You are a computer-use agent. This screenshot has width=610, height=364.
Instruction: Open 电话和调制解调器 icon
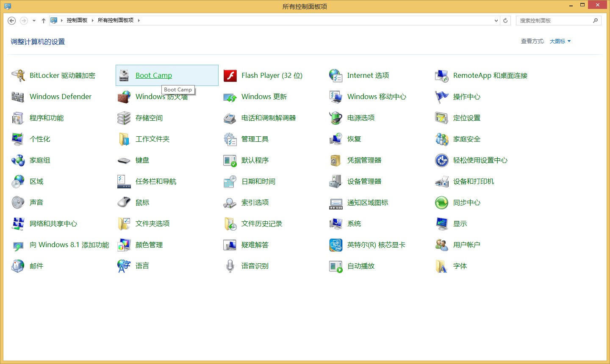230,118
